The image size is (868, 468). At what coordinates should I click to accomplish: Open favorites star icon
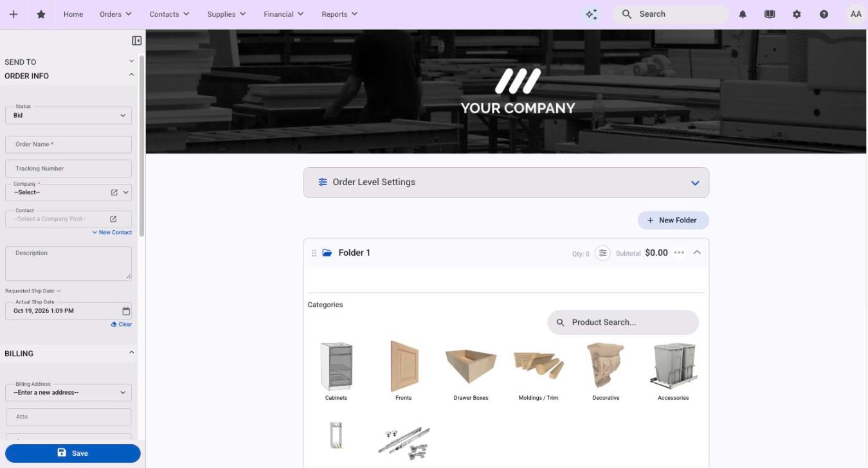tap(41, 14)
